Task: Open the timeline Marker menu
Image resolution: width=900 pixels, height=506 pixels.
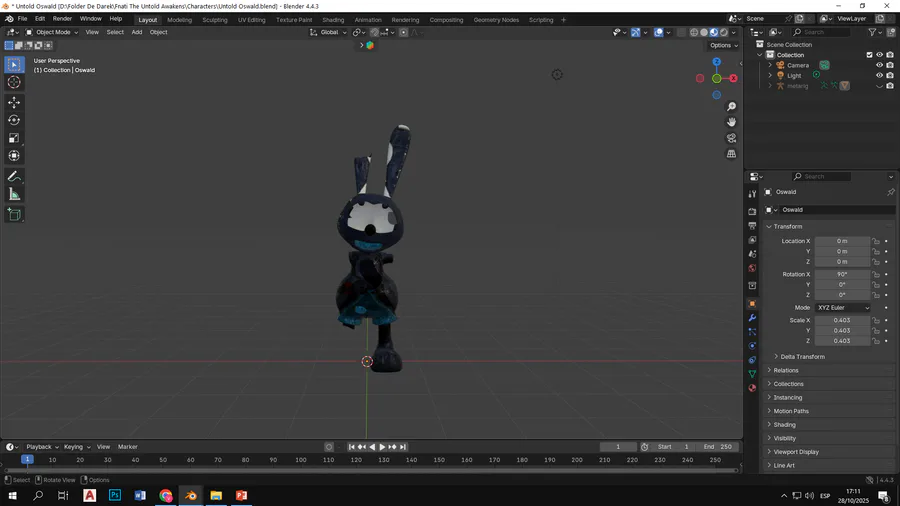Action: tap(127, 447)
